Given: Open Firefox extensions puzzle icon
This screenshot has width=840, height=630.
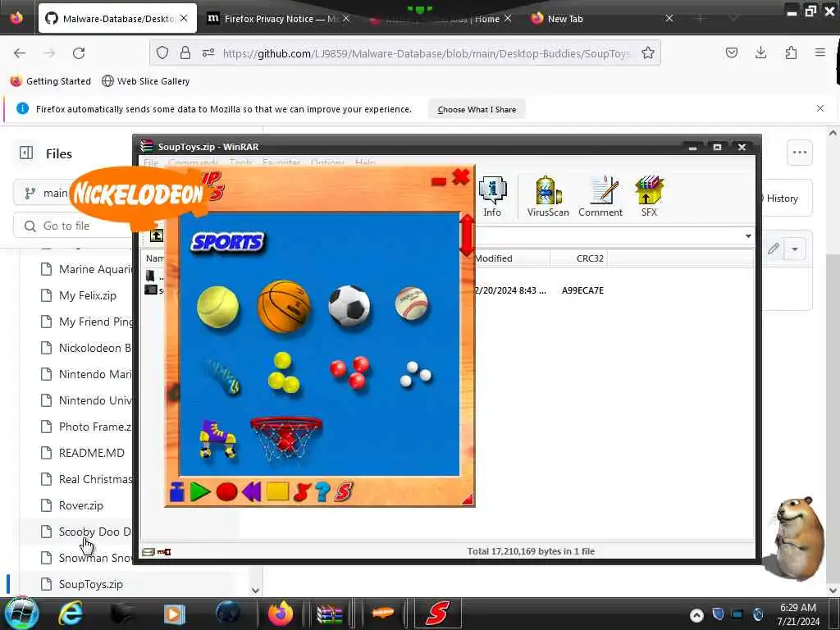Looking at the screenshot, I should tap(791, 52).
